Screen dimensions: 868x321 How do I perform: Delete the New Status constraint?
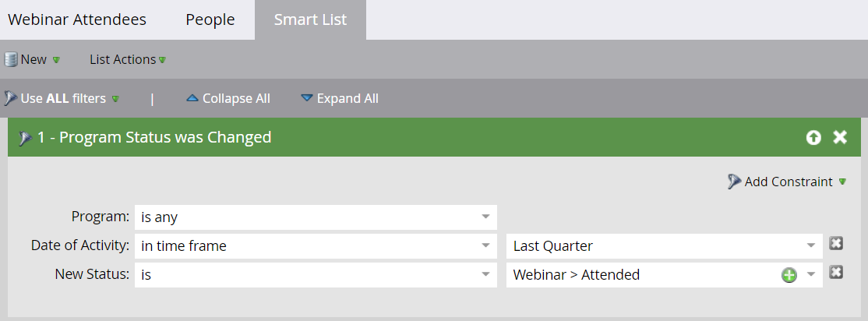(836, 272)
